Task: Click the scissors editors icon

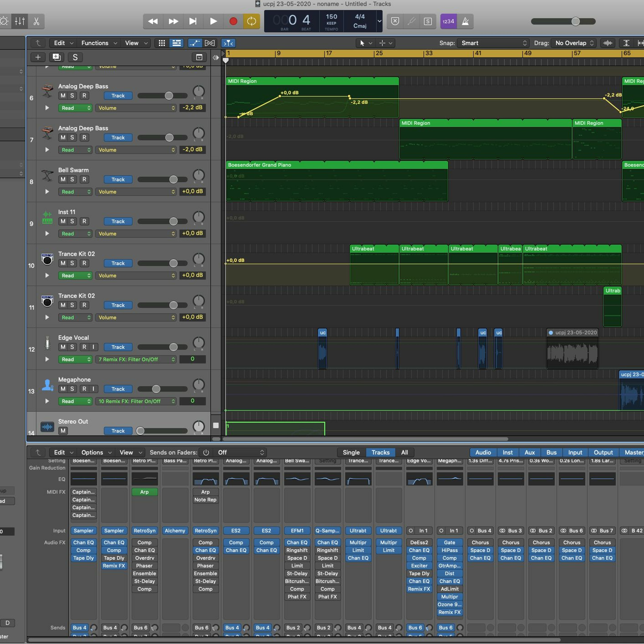Action: (36, 21)
